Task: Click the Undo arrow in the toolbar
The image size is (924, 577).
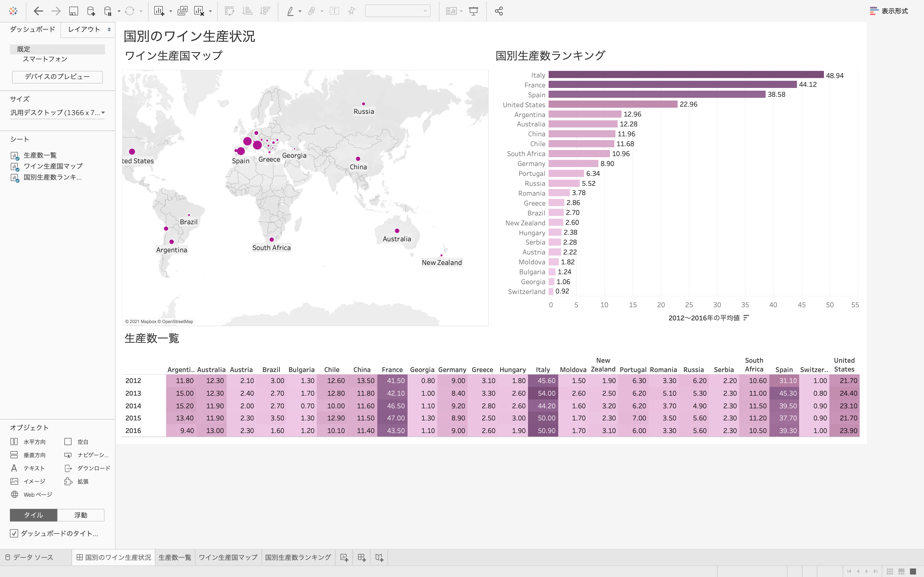Action: [x=38, y=11]
